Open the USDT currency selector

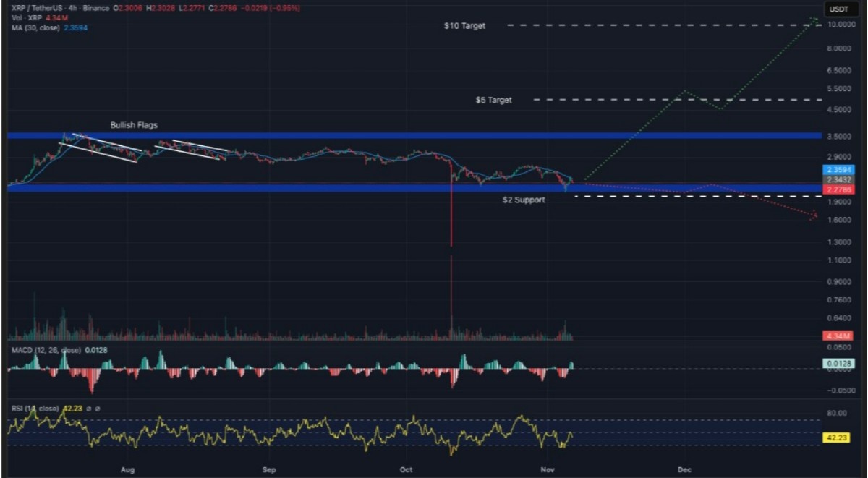pyautogui.click(x=841, y=8)
